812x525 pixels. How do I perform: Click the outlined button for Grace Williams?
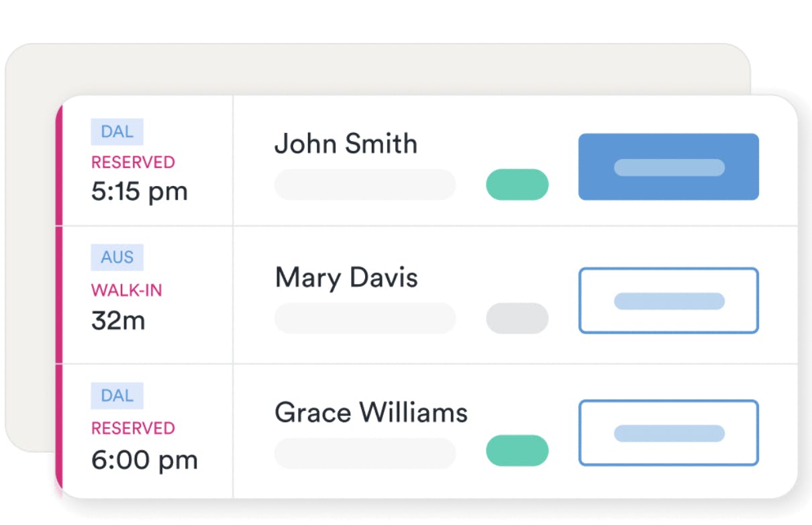(x=668, y=433)
